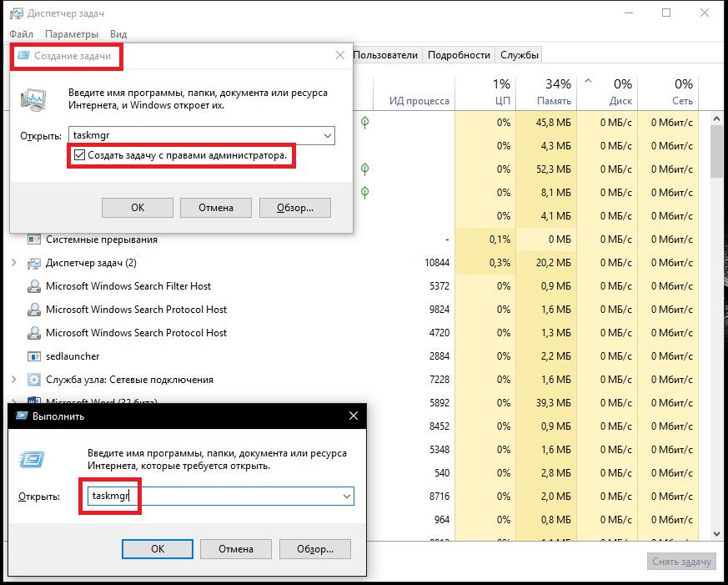The width and height of the screenshot is (728, 585).
Task: Click green leaf status icon in 52,3 МБ row
Action: click(365, 169)
